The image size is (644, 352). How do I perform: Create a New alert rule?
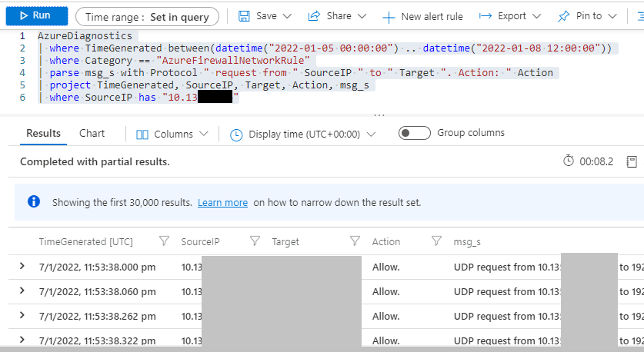point(422,16)
